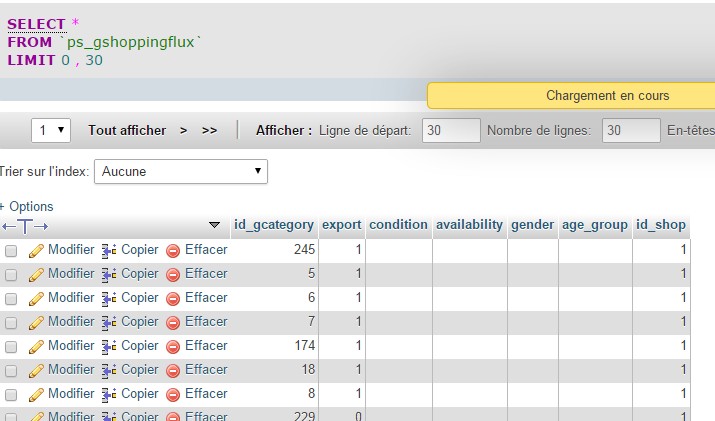The width and height of the screenshot is (715, 421).
Task: Click the red delete icon for row 8
Action: (173, 394)
